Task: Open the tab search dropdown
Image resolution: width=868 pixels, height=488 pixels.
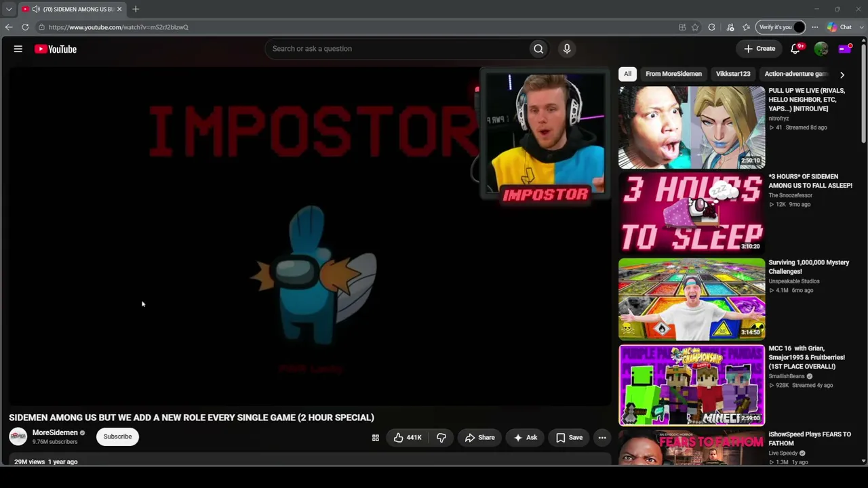Action: click(x=9, y=9)
